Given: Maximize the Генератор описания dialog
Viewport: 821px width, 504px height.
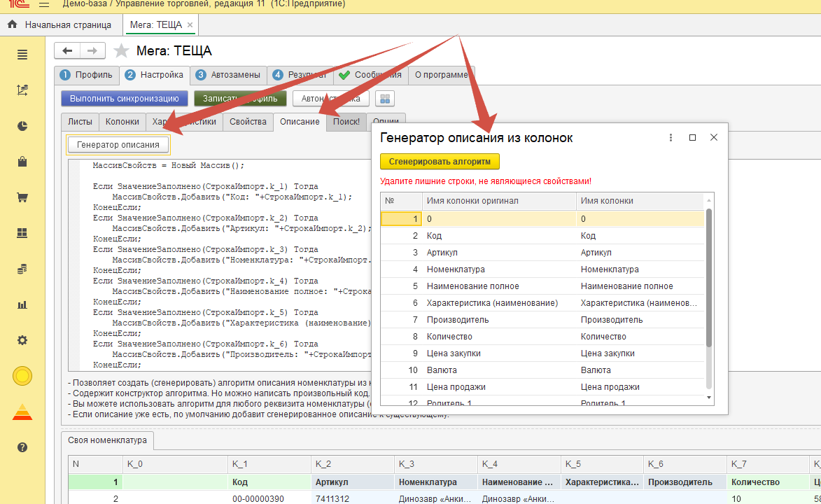Looking at the screenshot, I should [x=692, y=137].
